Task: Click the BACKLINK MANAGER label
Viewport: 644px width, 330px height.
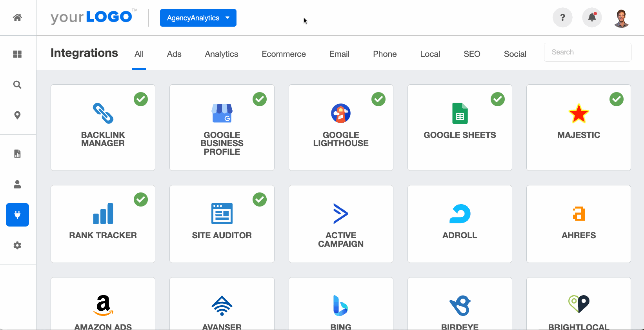Action: pyautogui.click(x=103, y=139)
